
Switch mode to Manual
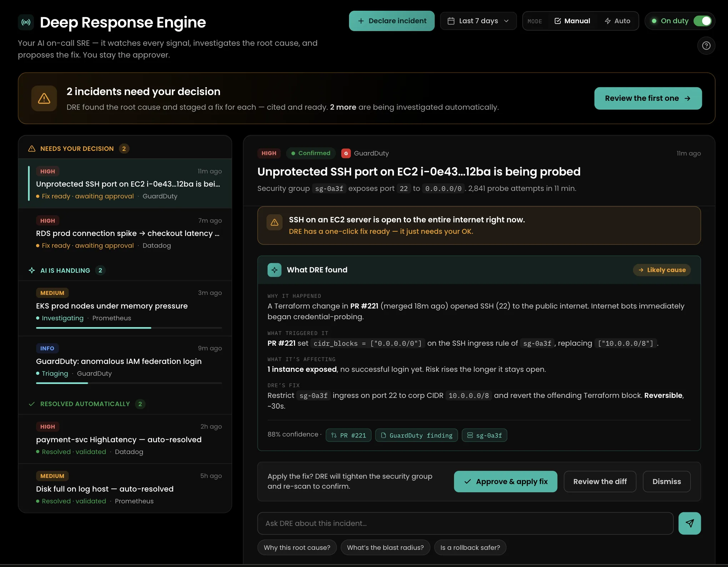(572, 21)
